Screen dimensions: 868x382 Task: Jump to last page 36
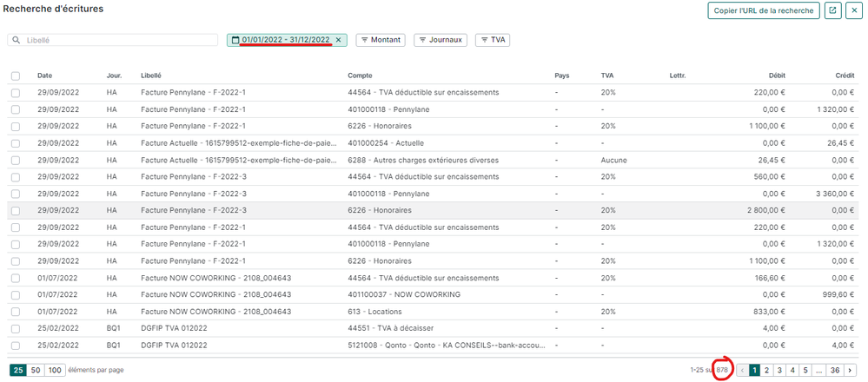click(x=835, y=370)
